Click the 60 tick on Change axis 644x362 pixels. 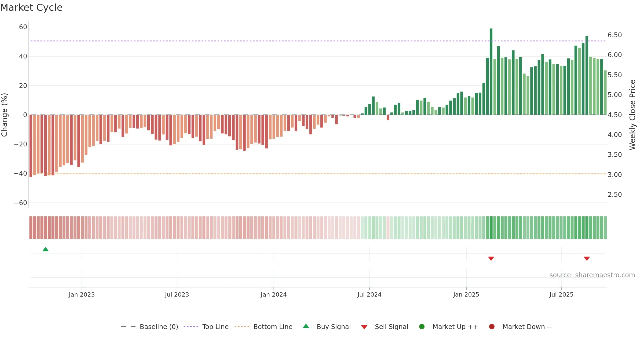pos(23,27)
